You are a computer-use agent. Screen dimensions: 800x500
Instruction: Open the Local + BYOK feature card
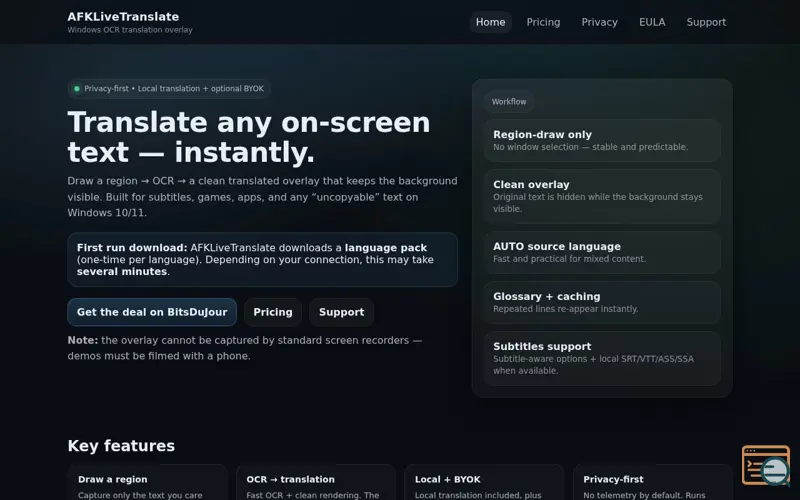[x=484, y=483]
